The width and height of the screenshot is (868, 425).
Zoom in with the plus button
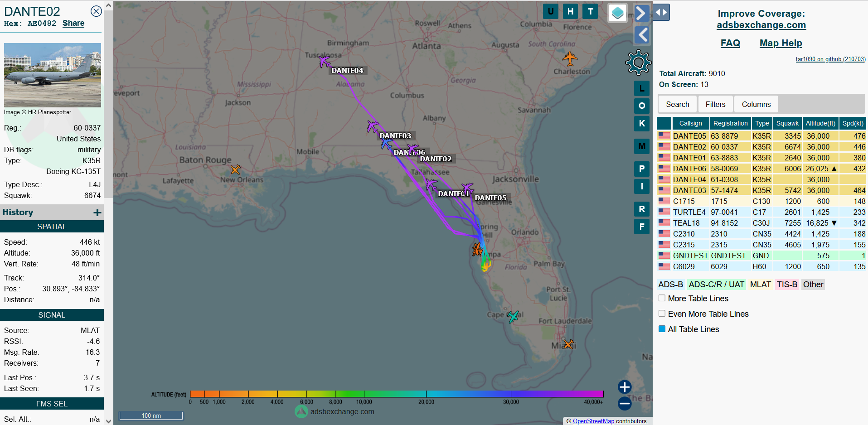(625, 387)
